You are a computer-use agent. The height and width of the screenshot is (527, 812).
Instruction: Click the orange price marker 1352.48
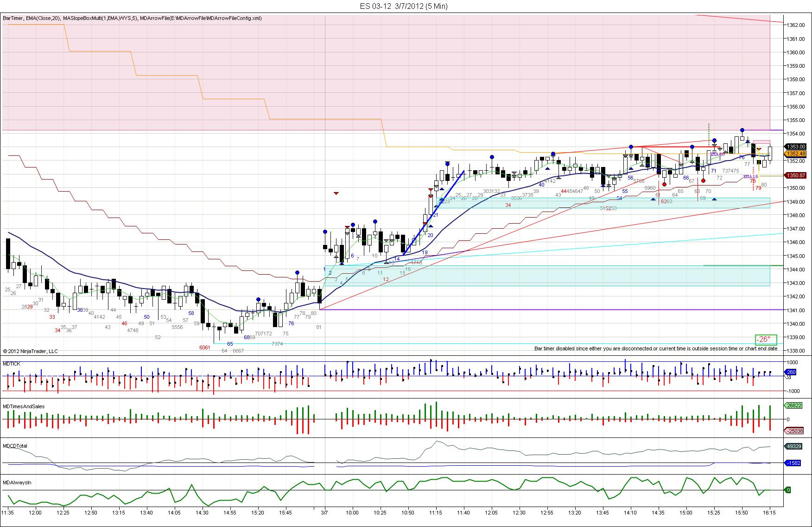tap(795, 154)
